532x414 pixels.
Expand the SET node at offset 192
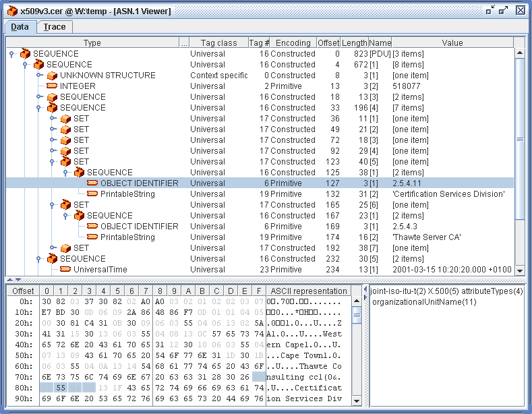(53, 248)
